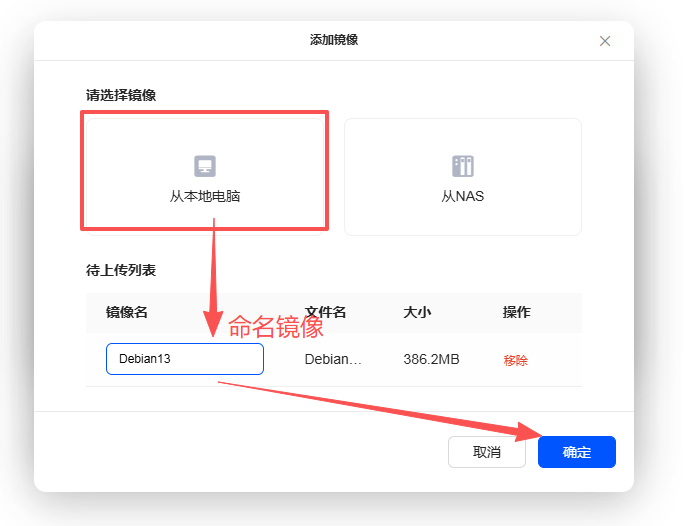686x526 pixels.
Task: Click the 文件名 column header
Action: [x=325, y=312]
